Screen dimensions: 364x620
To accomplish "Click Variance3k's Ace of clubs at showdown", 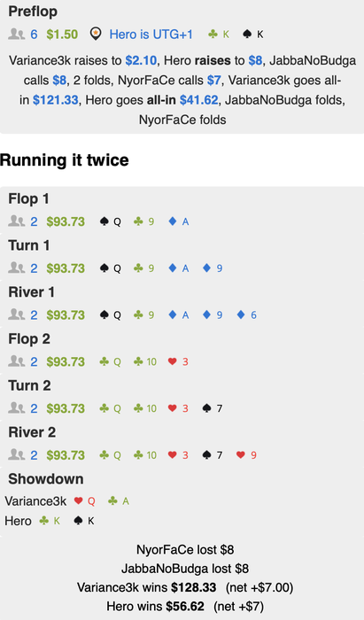I will click(119, 501).
